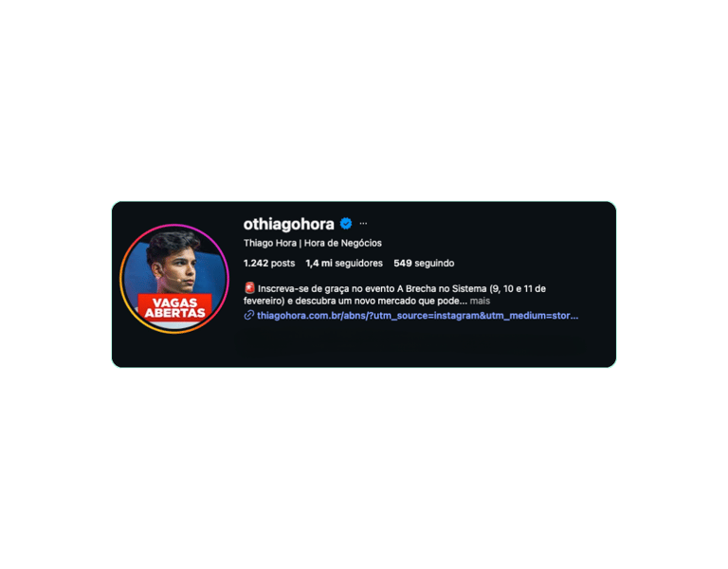
Task: Click the othiagohora username heading
Action: pyautogui.click(x=289, y=224)
